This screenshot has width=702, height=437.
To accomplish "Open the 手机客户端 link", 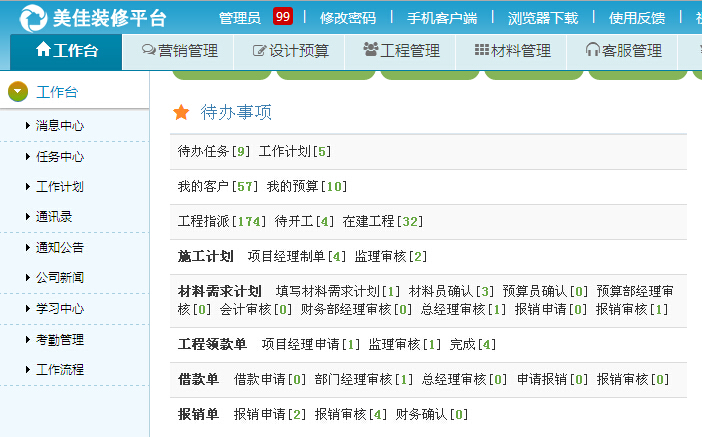I will (x=442, y=18).
